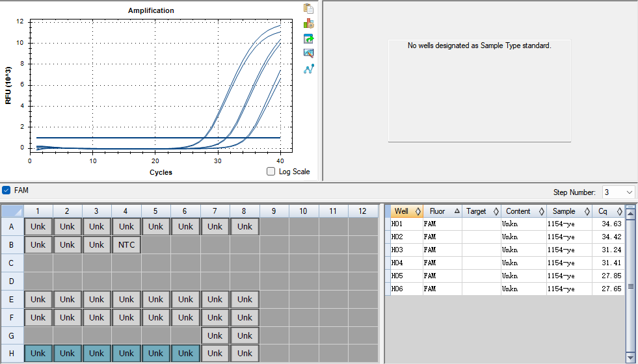Copy the amplification chart to clipboard
The height and width of the screenshot is (364, 638).
[308, 8]
